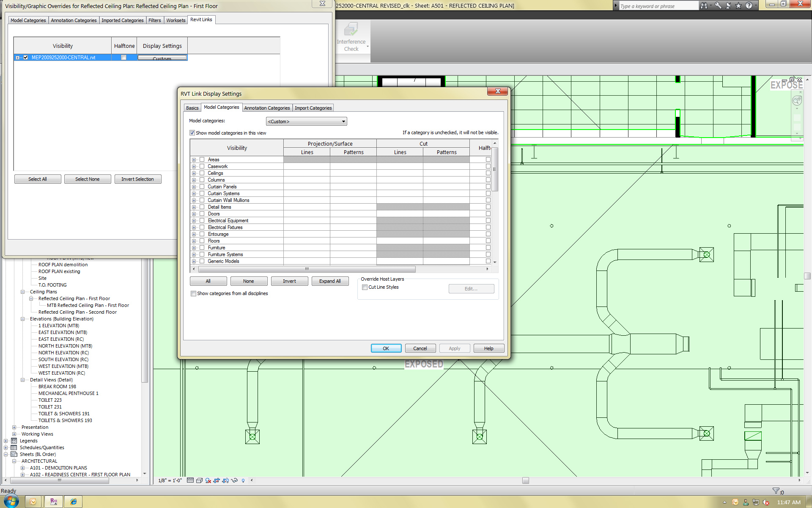Click the Favorites star icon
The height and width of the screenshot is (508, 812).
[x=738, y=6]
